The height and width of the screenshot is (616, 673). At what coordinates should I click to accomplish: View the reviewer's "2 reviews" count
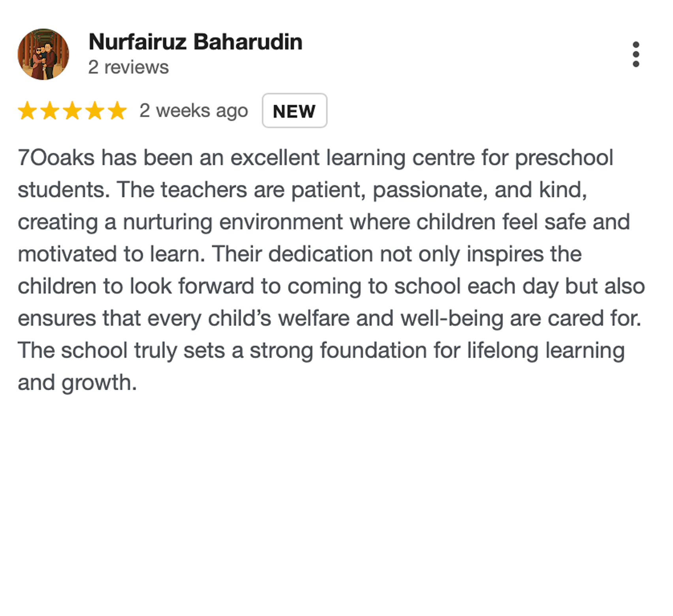[x=128, y=67]
